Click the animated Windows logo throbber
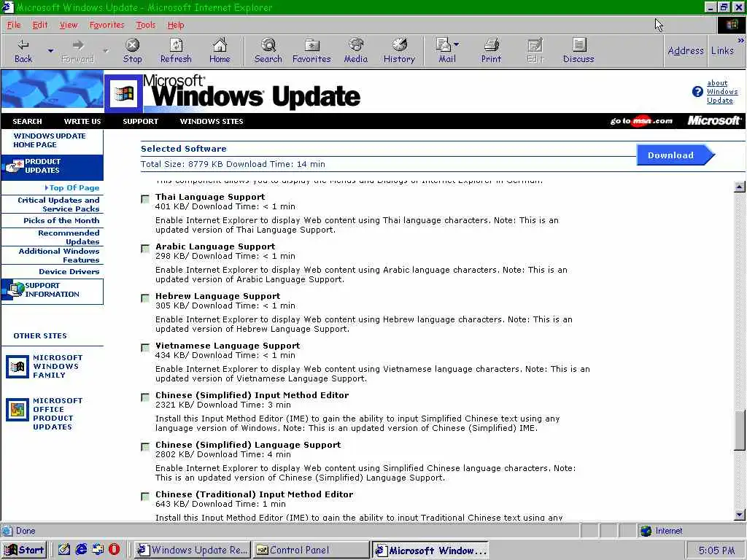 (731, 25)
